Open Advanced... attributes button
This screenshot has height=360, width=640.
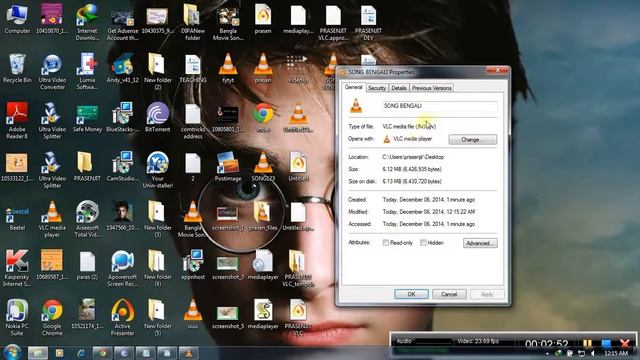click(x=480, y=243)
